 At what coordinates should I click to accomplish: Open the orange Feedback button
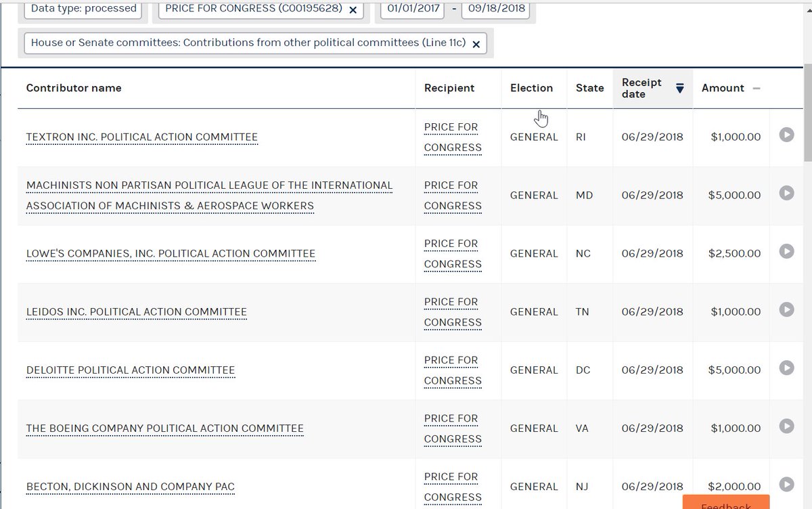coord(725,502)
